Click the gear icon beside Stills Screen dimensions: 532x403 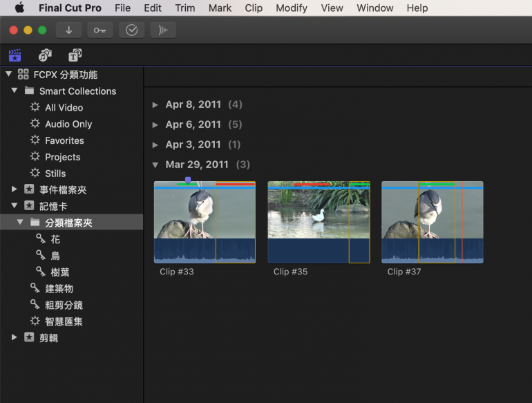[x=35, y=173]
